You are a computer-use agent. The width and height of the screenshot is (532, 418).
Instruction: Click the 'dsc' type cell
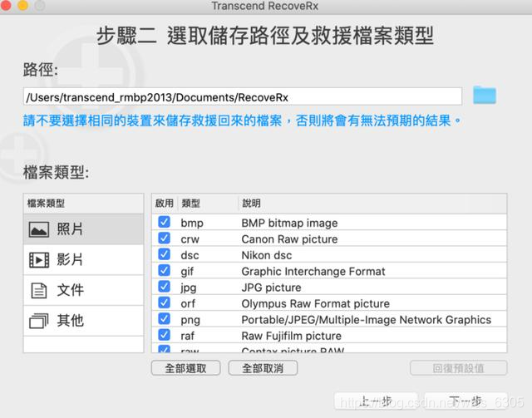tap(190, 255)
